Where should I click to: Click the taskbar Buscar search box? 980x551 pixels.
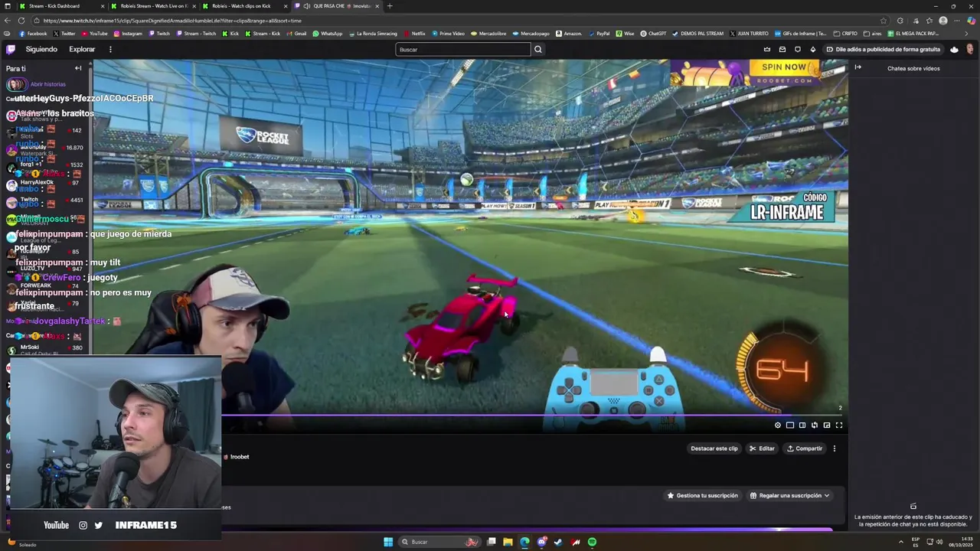(x=439, y=542)
